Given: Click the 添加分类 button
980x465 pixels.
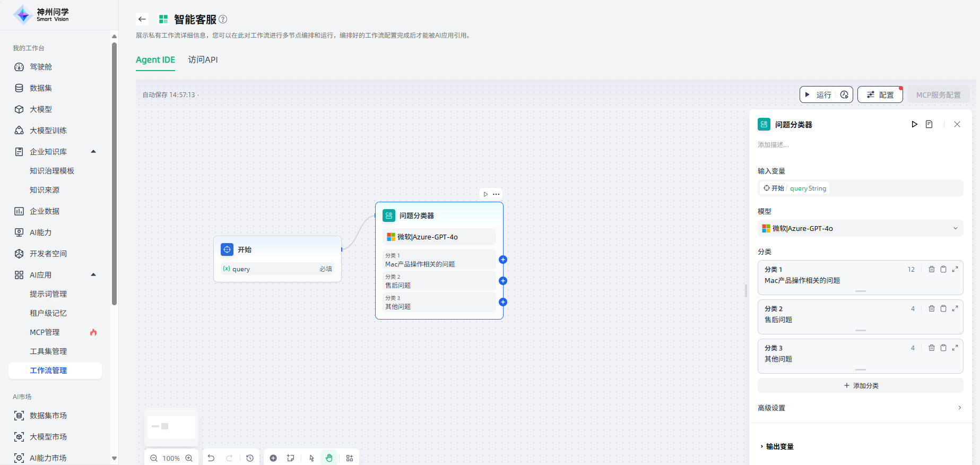Looking at the screenshot, I should (860, 385).
